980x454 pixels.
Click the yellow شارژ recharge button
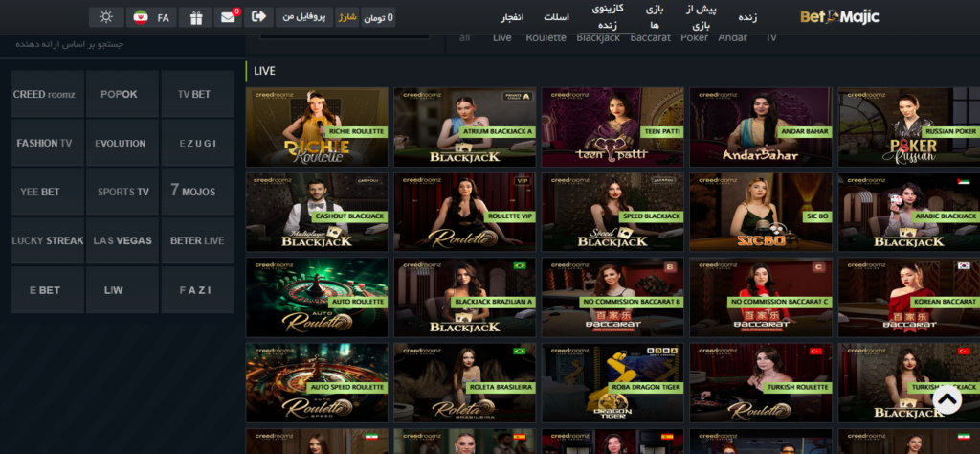[347, 17]
